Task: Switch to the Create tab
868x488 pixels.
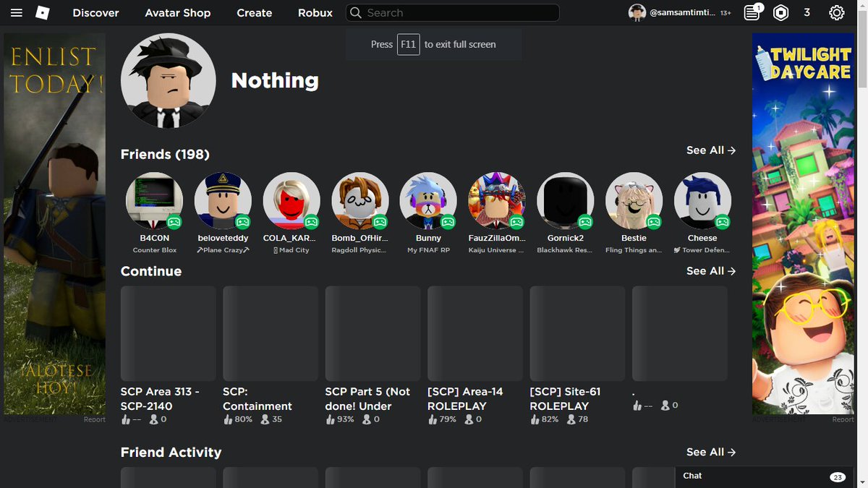Action: click(x=254, y=12)
